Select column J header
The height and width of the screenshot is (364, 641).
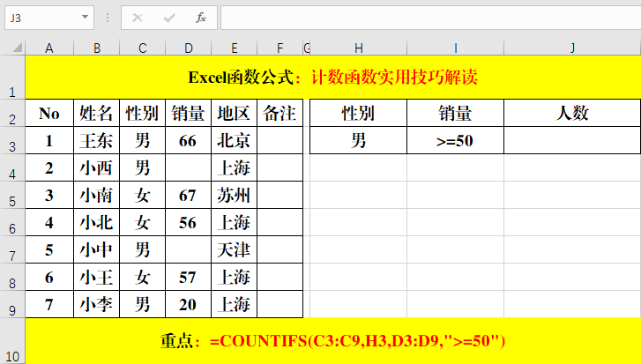572,48
